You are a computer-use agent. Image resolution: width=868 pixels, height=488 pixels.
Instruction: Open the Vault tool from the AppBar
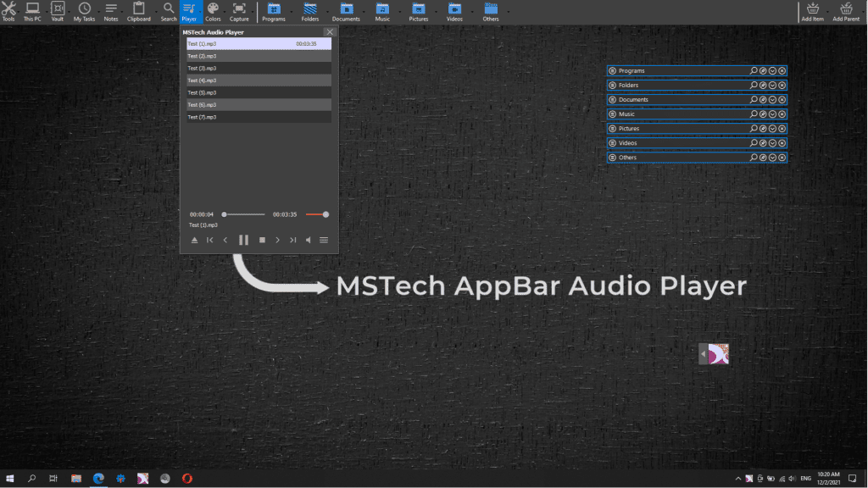pos(57,11)
